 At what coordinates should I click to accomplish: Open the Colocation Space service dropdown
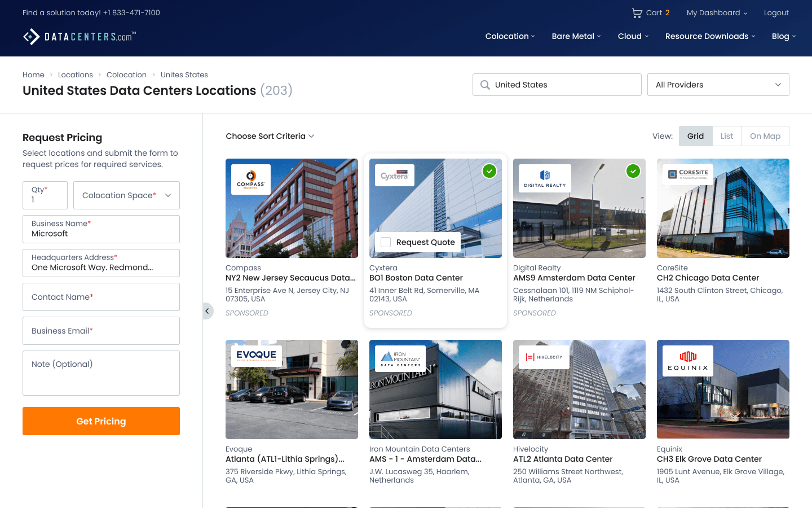(126, 195)
